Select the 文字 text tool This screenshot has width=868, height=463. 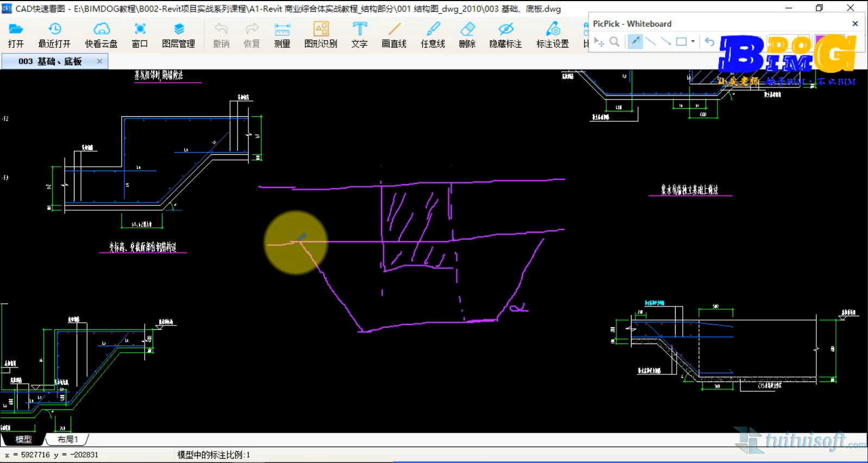coord(359,35)
